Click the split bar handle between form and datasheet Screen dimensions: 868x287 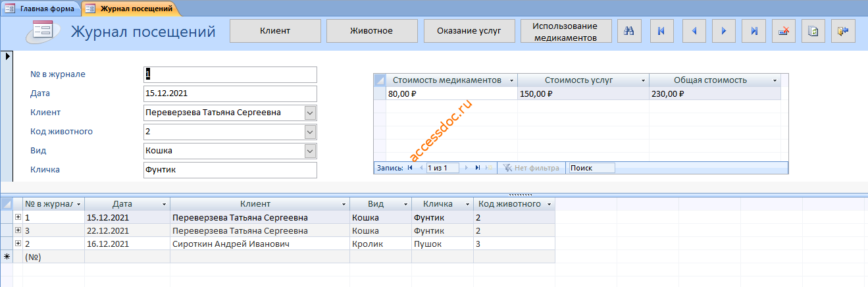(x=521, y=195)
